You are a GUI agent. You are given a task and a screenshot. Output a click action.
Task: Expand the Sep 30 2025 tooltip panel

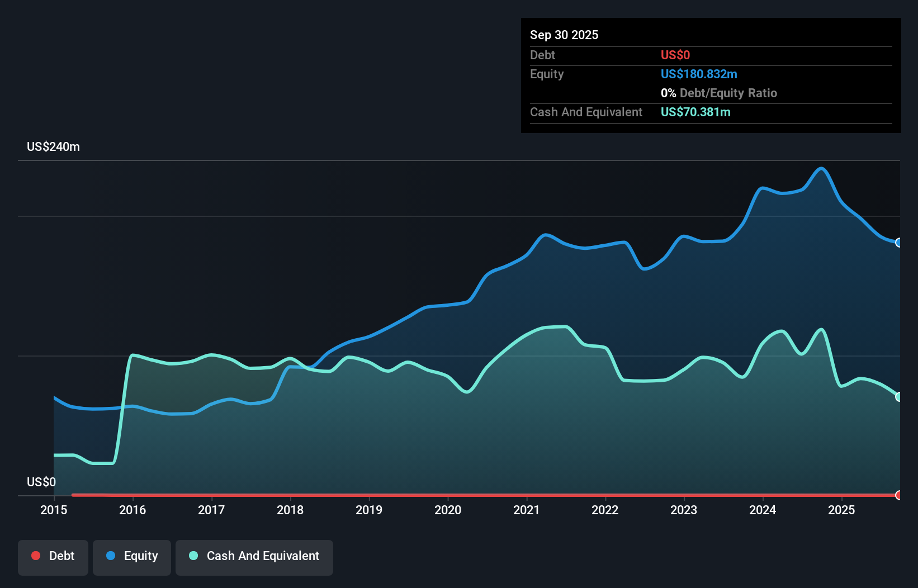click(564, 35)
